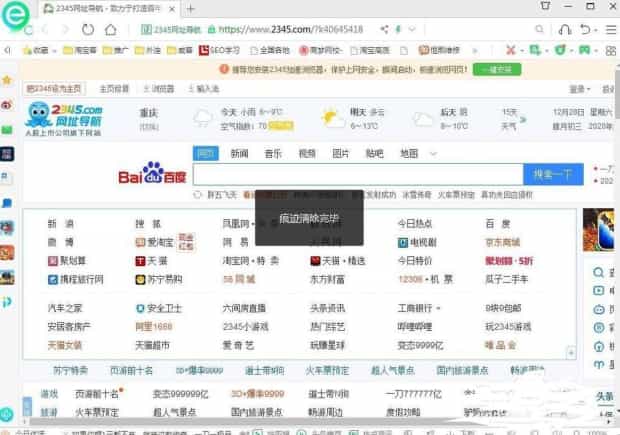
Task: Reload the page with the refresh icon
Action: [x=88, y=29]
